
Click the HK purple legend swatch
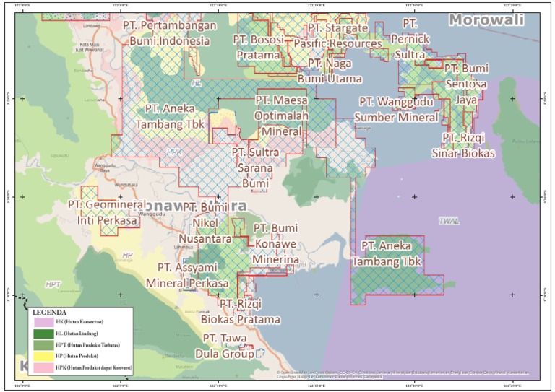pyautogui.click(x=44, y=322)
